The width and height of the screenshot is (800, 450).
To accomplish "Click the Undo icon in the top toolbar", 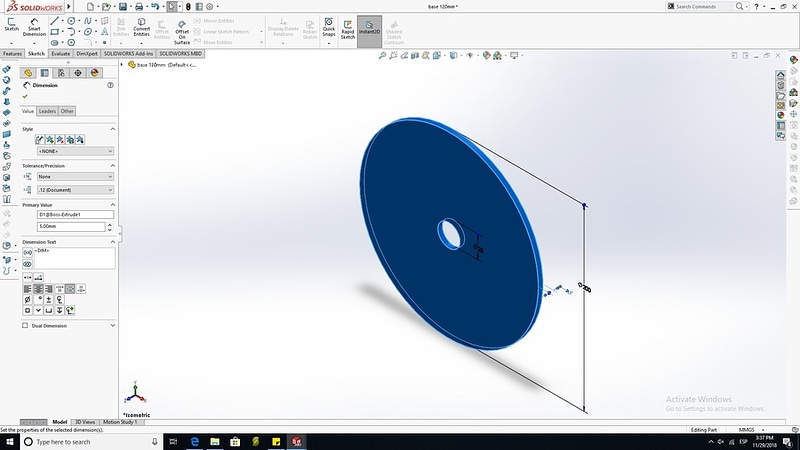I will pyautogui.click(x=155, y=7).
